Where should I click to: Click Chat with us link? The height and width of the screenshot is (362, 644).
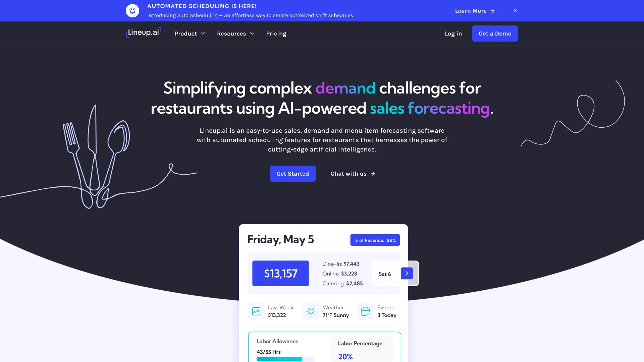(353, 173)
